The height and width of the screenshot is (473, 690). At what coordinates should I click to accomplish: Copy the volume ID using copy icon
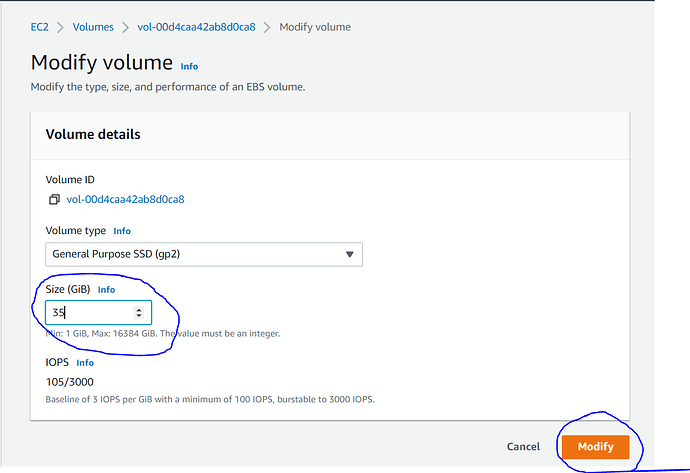[x=54, y=199]
